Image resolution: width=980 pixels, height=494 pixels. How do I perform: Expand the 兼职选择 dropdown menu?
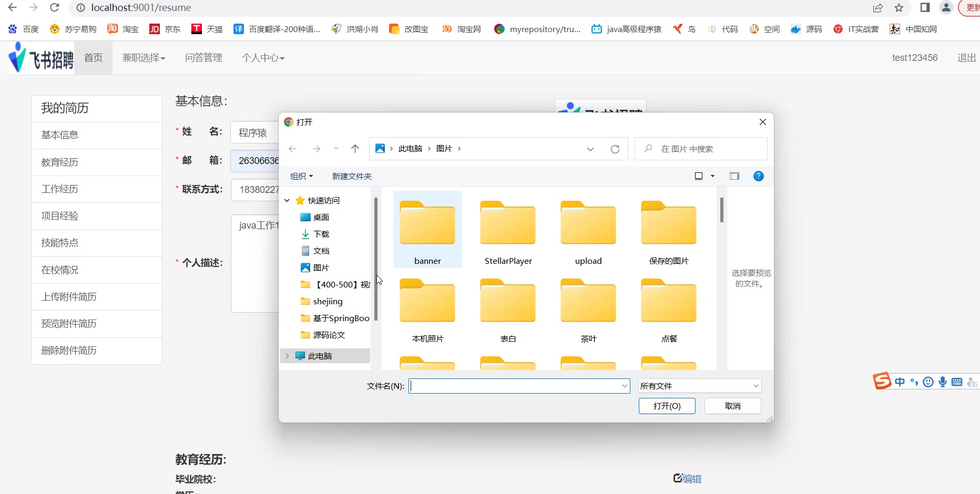pos(144,58)
